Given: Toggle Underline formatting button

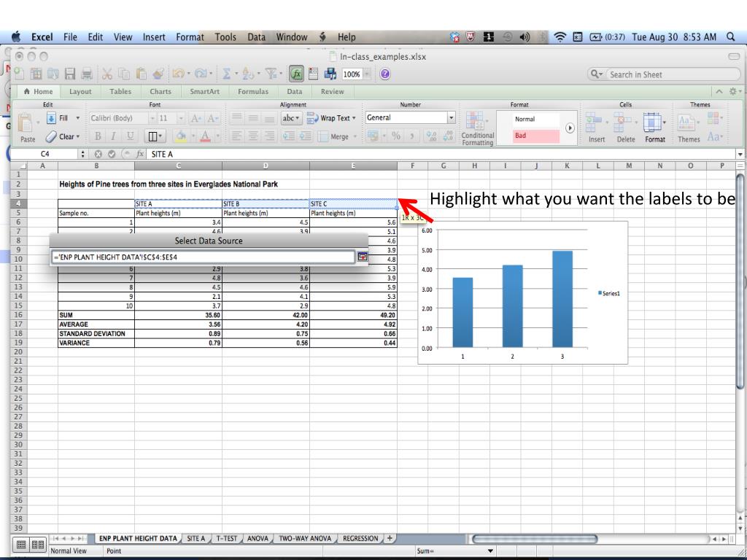Looking at the screenshot, I should click(x=129, y=136).
